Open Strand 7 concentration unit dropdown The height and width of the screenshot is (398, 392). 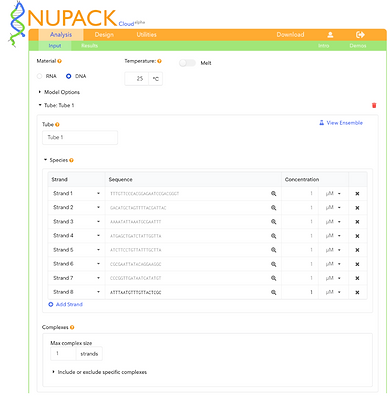coord(333,278)
